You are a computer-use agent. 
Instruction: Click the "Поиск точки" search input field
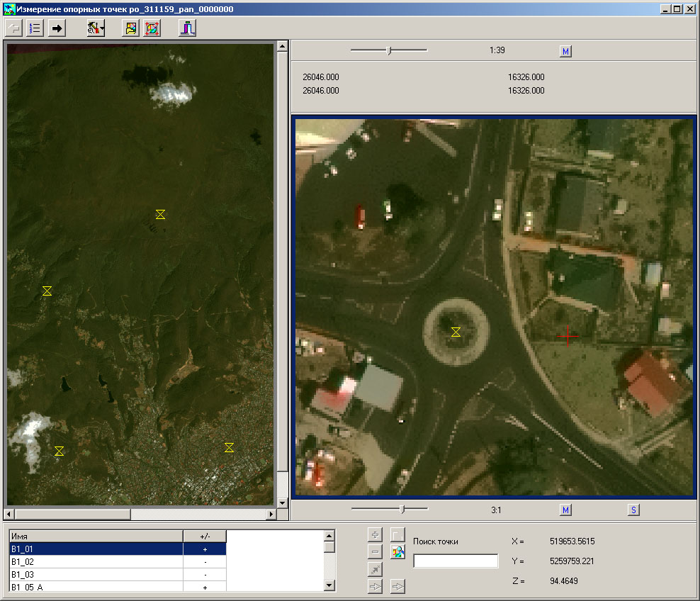tap(455, 561)
